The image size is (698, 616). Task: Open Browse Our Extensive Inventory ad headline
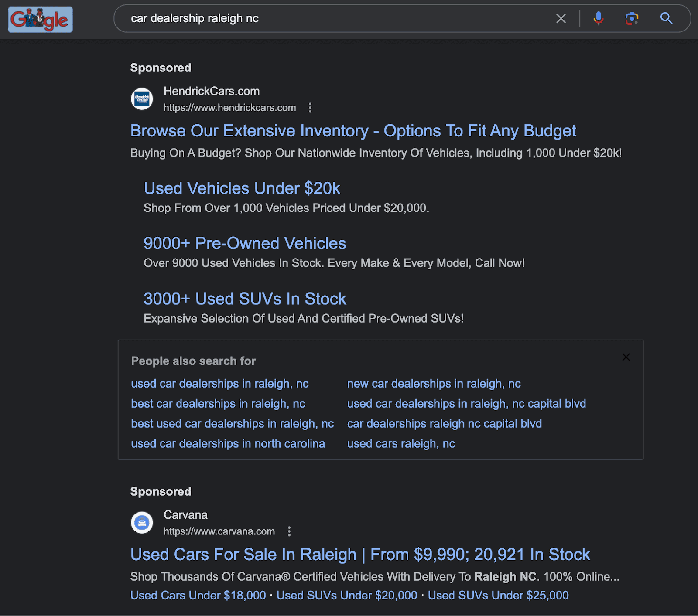[x=353, y=131]
